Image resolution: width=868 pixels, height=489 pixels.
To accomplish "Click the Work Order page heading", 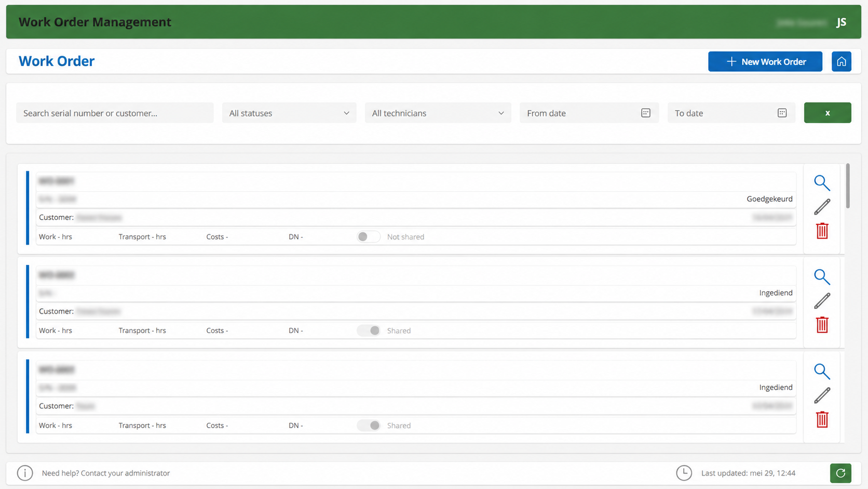I will (57, 61).
